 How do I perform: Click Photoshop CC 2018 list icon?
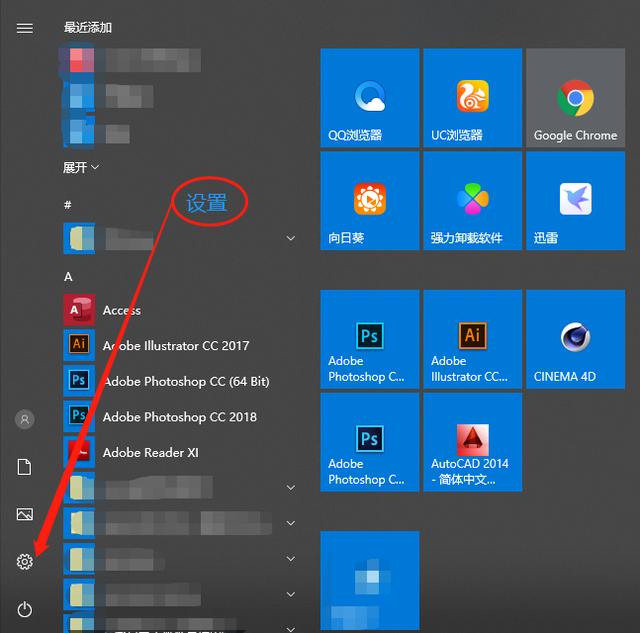79,416
